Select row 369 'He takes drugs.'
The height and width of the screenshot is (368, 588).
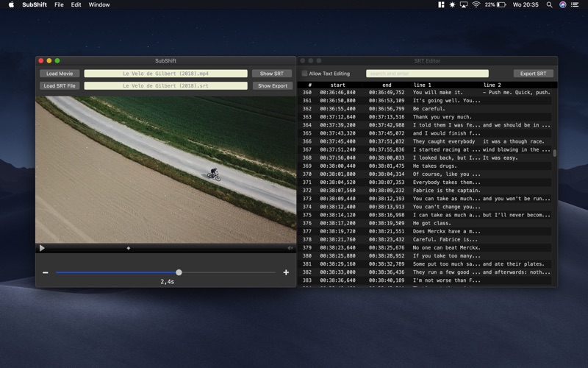tap(425, 166)
